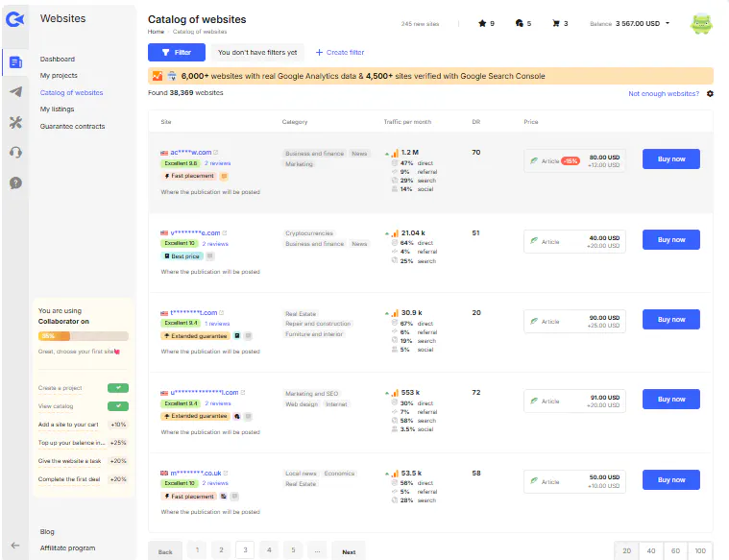
Task: Select the Article format priced 50.00 USD
Action: (574, 481)
